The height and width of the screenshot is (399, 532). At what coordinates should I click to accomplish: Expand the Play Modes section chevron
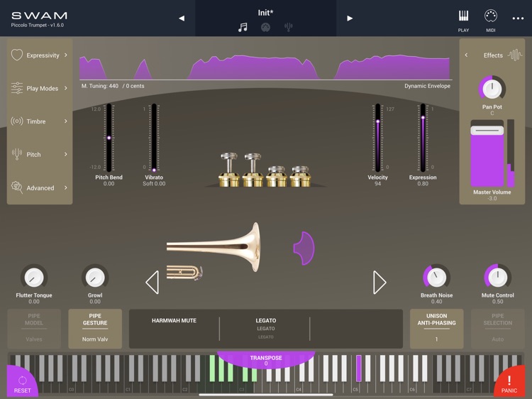coord(66,88)
